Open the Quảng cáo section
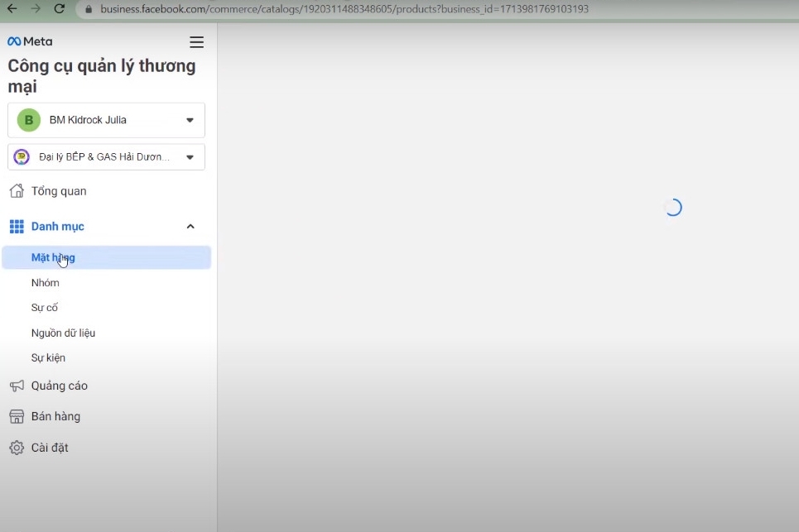This screenshot has height=532, width=799. (59, 386)
